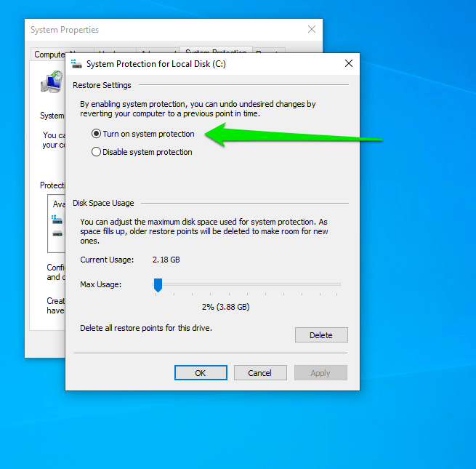Viewport: 476px width, 469px height.
Task: Click Delete all restore points text
Action: tap(146, 328)
